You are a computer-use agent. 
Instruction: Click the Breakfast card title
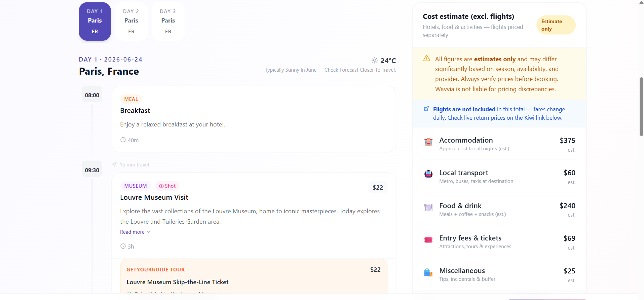(135, 111)
